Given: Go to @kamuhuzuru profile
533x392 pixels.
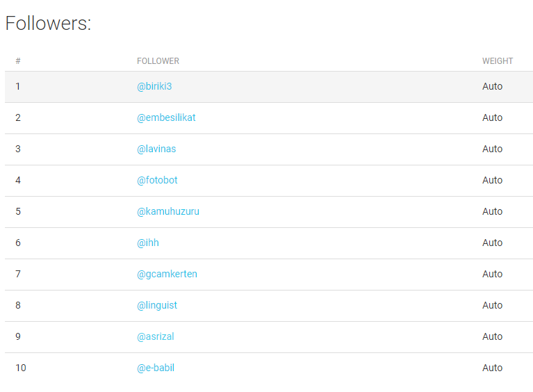Looking at the screenshot, I should [168, 211].
